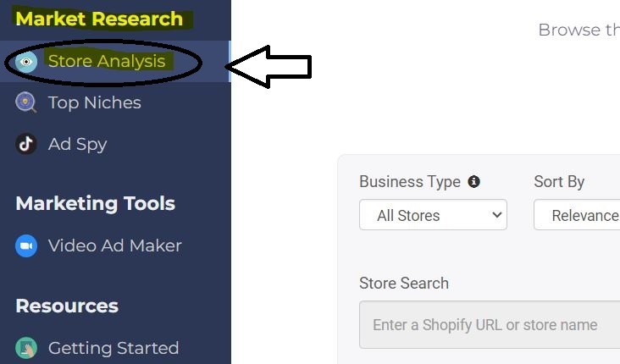
Task: Focus the Shopify URL search field
Action: [x=490, y=325]
